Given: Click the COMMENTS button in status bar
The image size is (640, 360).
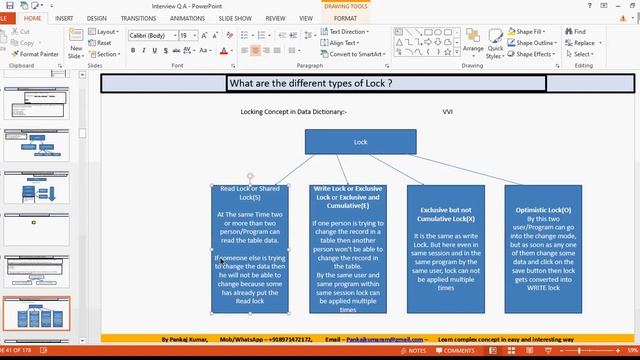Looking at the screenshot, I should [x=455, y=350].
